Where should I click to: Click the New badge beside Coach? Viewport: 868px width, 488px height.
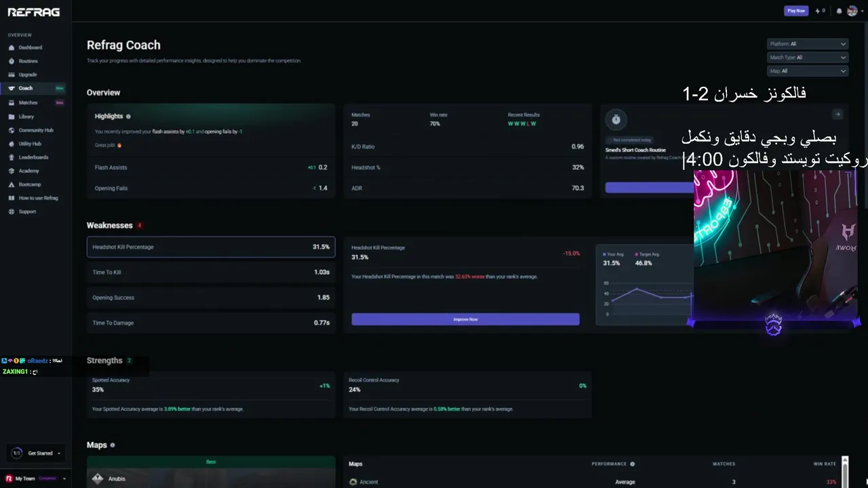point(60,88)
